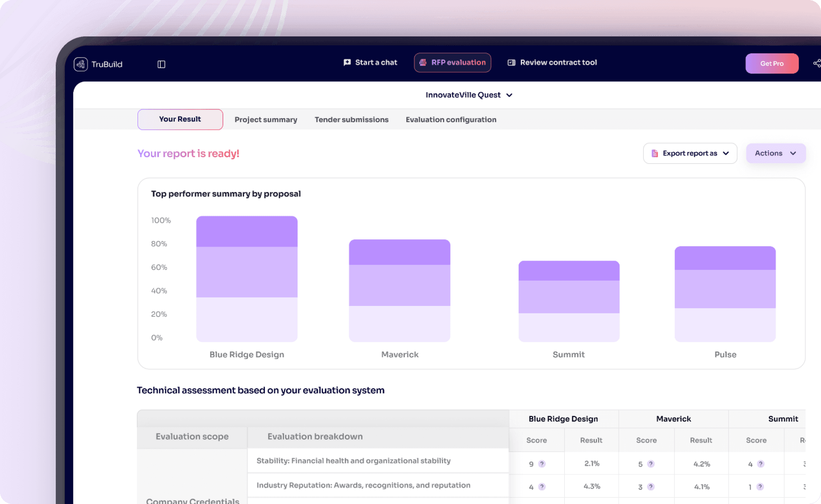Click help icon beside Blue Ridge score 4
821x504 pixels.
pos(542,487)
